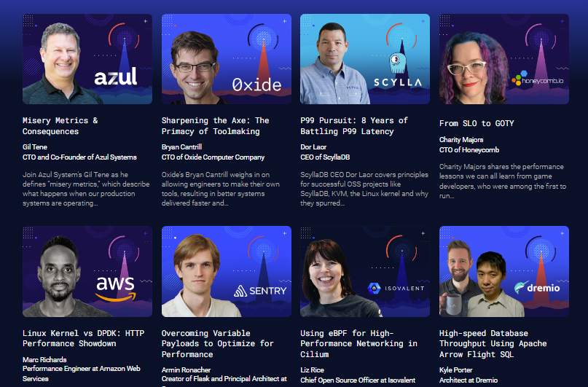Screen dimensions: 588x387
Task: Open 'Sharpening the Axe: The Primacy of Toolmaking'
Action: click(215, 126)
